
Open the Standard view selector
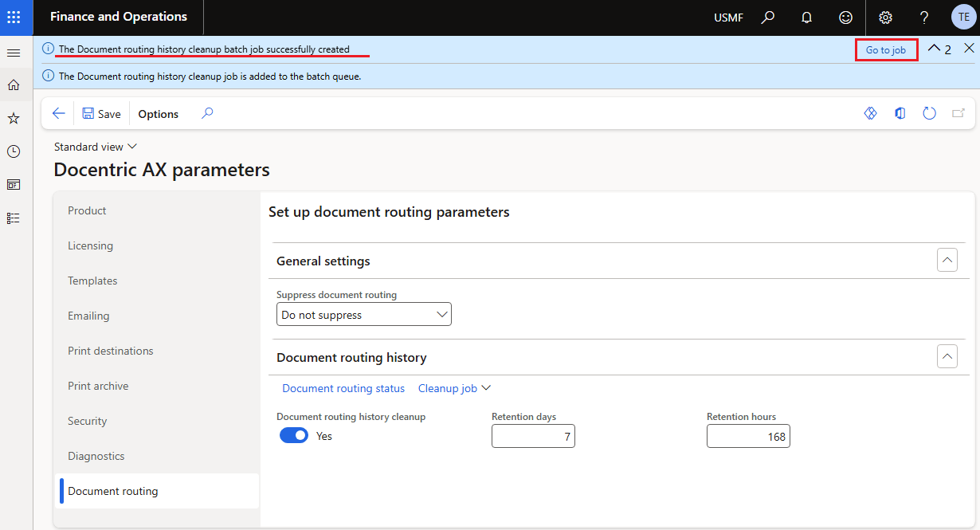(96, 147)
